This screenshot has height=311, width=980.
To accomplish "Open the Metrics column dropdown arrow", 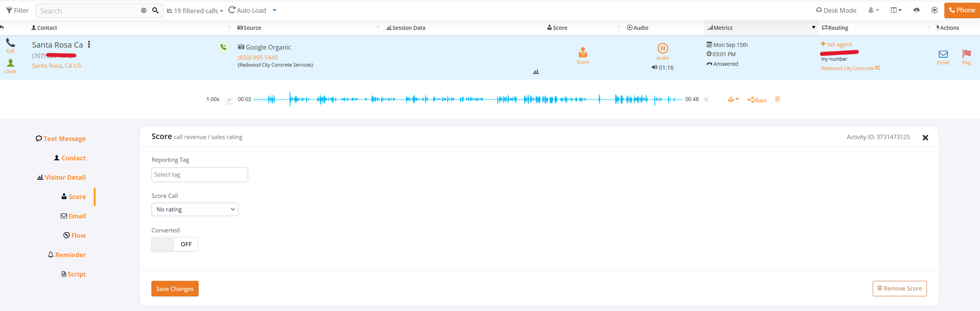I will [x=814, y=28].
